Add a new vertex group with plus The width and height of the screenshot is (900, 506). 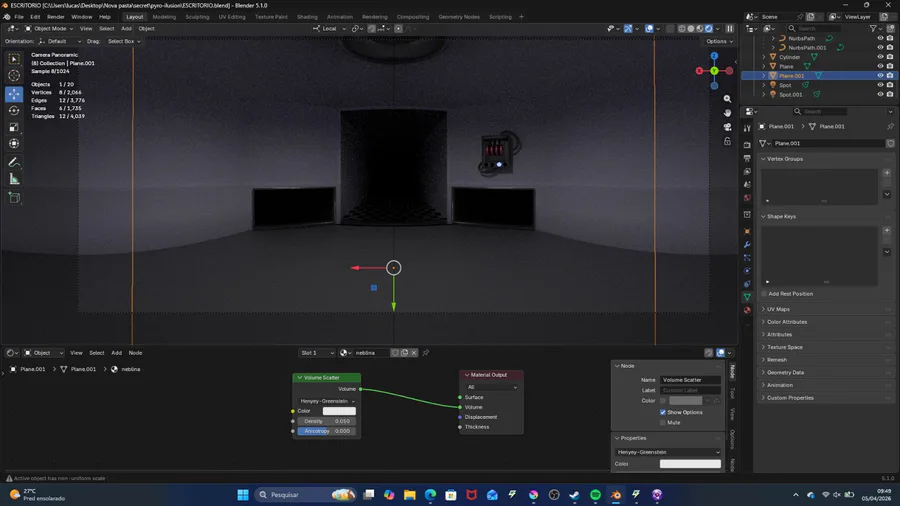click(887, 173)
